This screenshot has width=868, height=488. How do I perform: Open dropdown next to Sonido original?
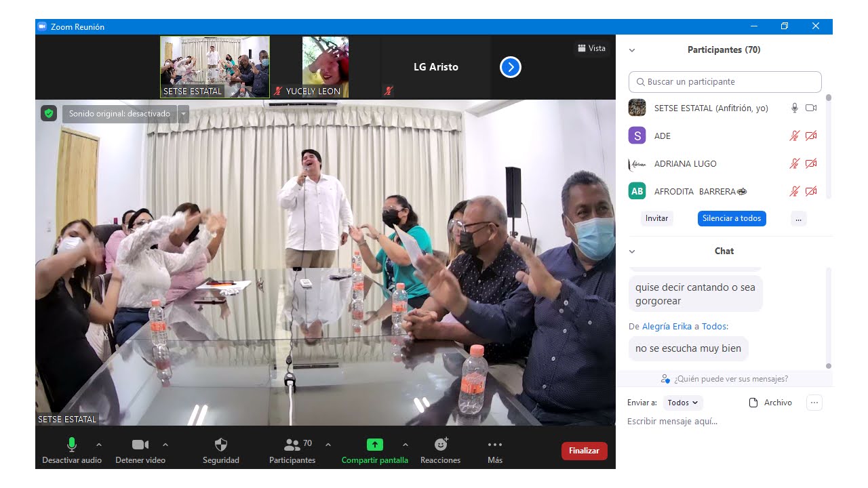tap(183, 114)
